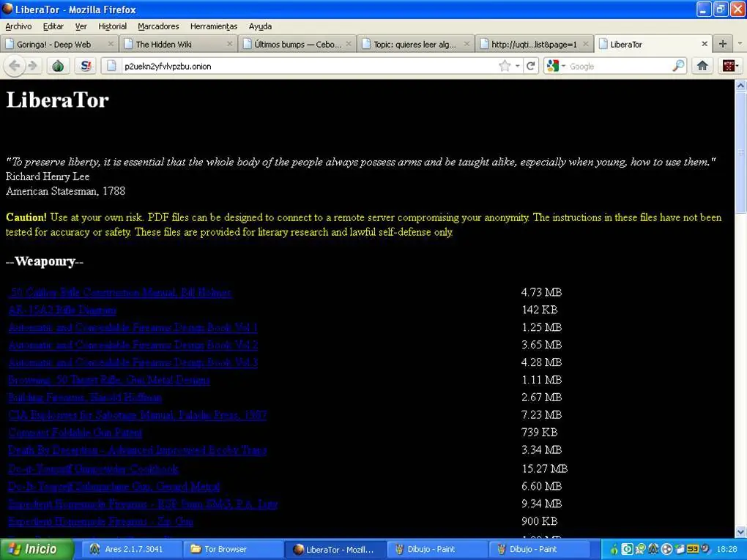Open a new tab with the plus button
The height and width of the screenshot is (560, 747).
[723, 44]
